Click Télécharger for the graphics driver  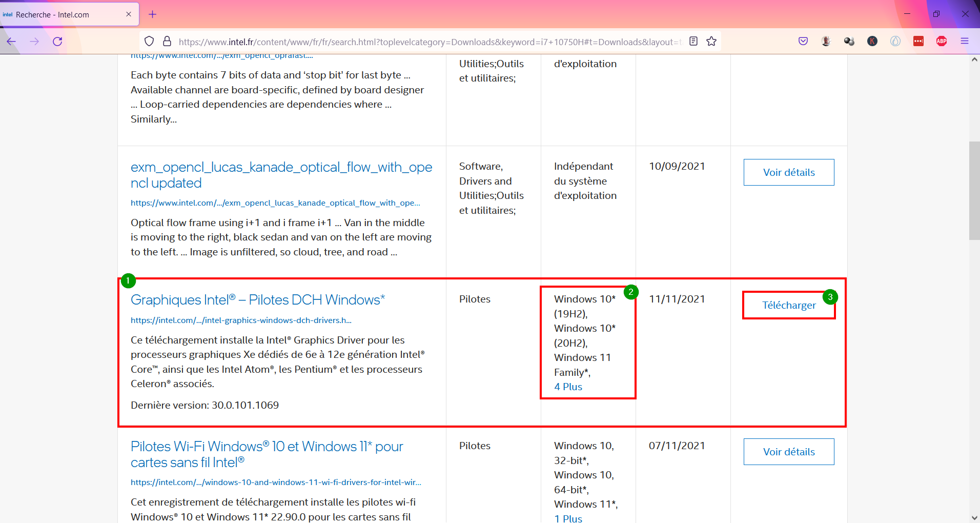coord(789,305)
